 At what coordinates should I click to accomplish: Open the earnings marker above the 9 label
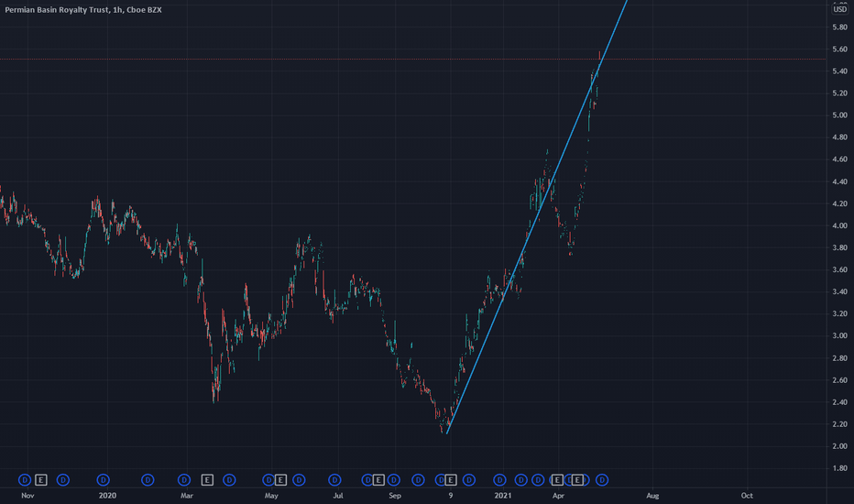pyautogui.click(x=451, y=480)
